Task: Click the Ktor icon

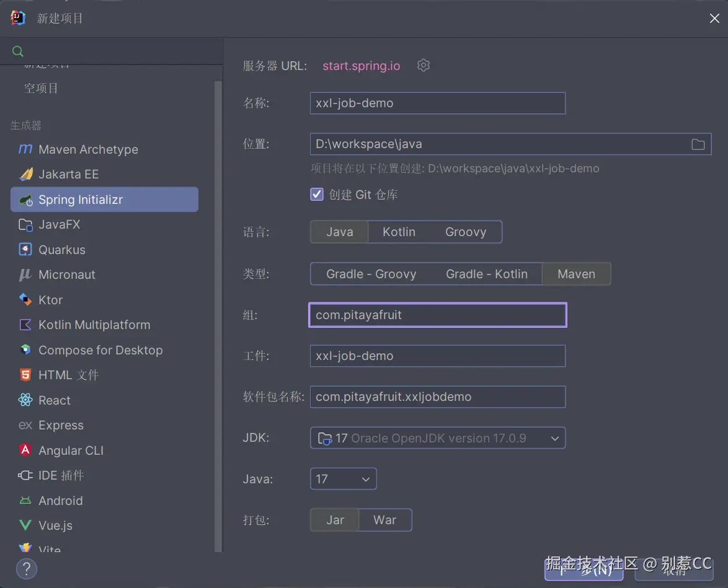Action: coord(25,300)
